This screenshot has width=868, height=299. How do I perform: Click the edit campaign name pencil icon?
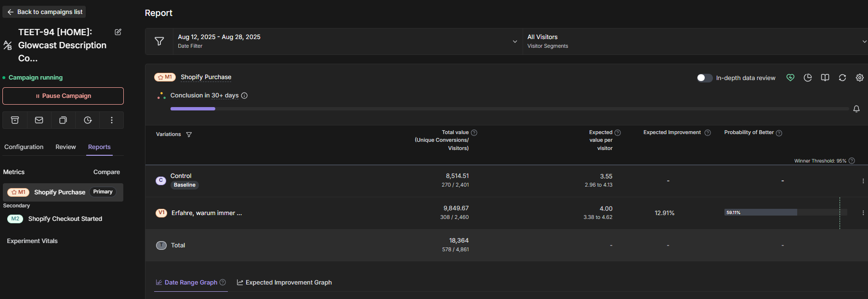point(118,32)
